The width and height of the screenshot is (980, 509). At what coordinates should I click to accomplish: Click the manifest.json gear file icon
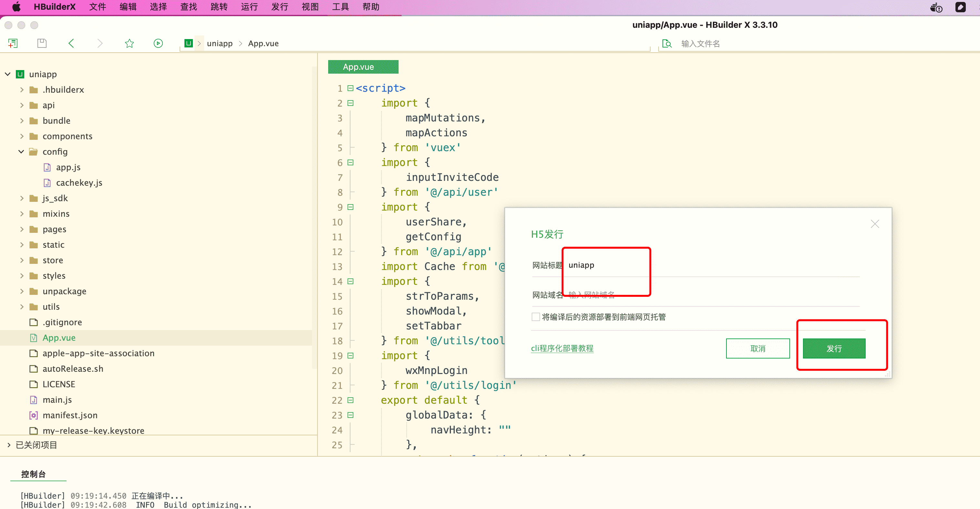(34, 415)
